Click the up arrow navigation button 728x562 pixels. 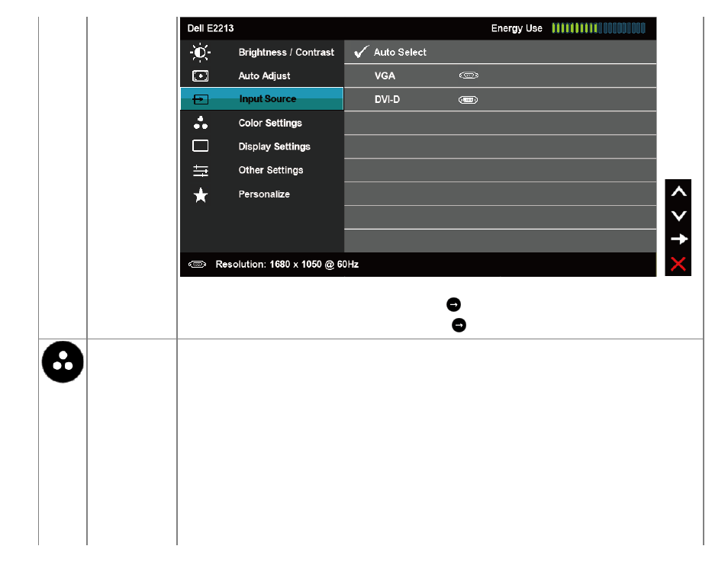679,191
